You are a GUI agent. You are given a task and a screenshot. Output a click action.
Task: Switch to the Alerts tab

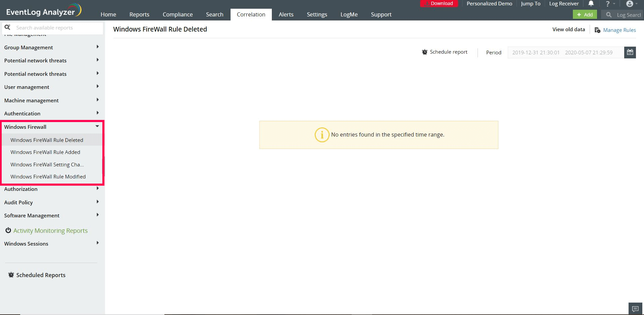click(286, 14)
